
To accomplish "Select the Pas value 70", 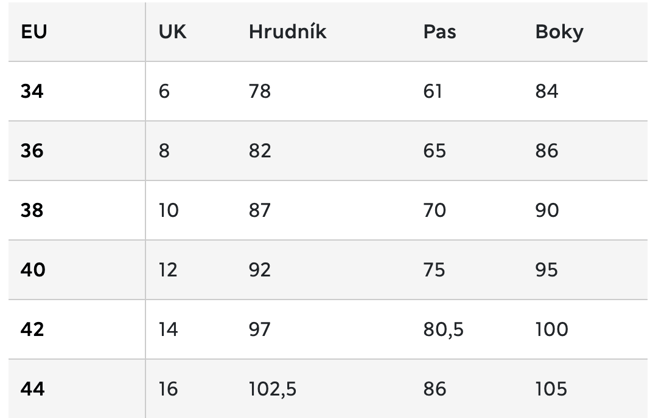I will (x=434, y=211).
